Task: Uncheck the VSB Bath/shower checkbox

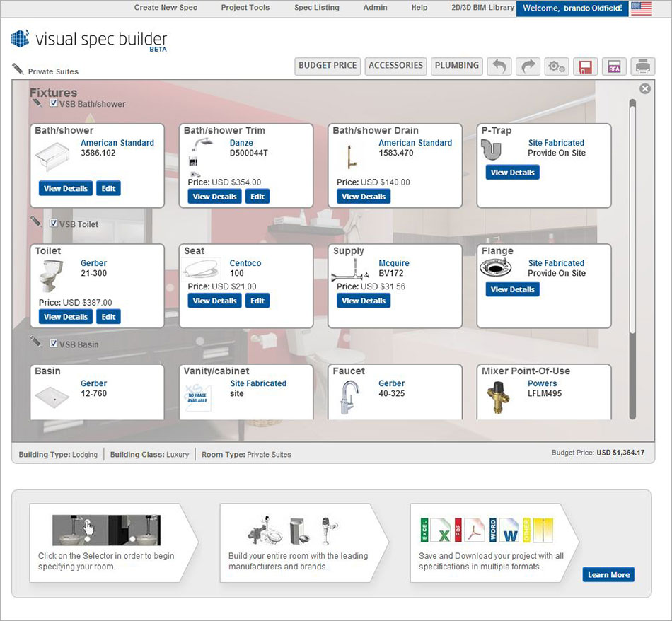Action: (54, 102)
